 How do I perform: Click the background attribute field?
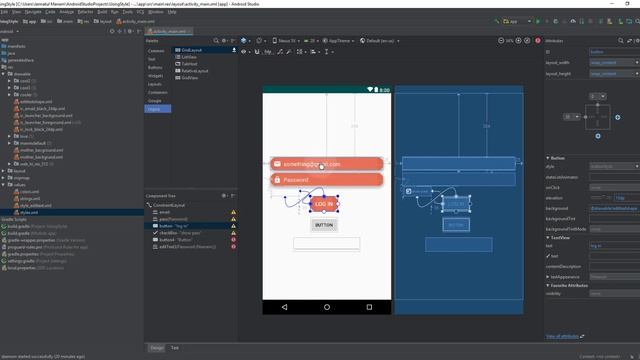(614, 208)
